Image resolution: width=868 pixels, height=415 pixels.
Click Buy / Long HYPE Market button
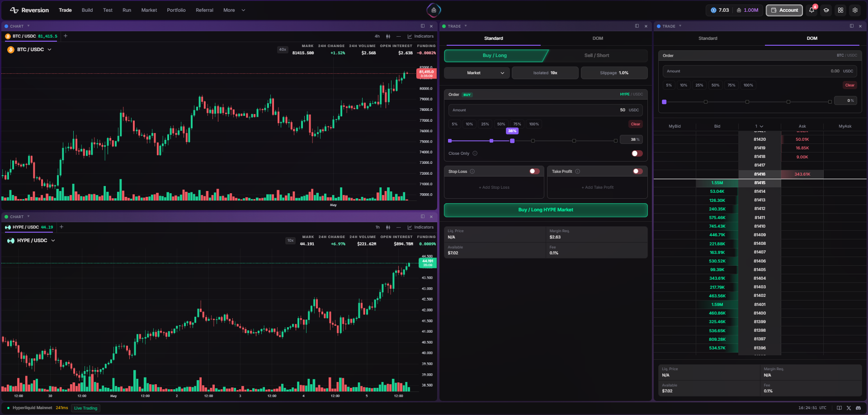(546, 210)
